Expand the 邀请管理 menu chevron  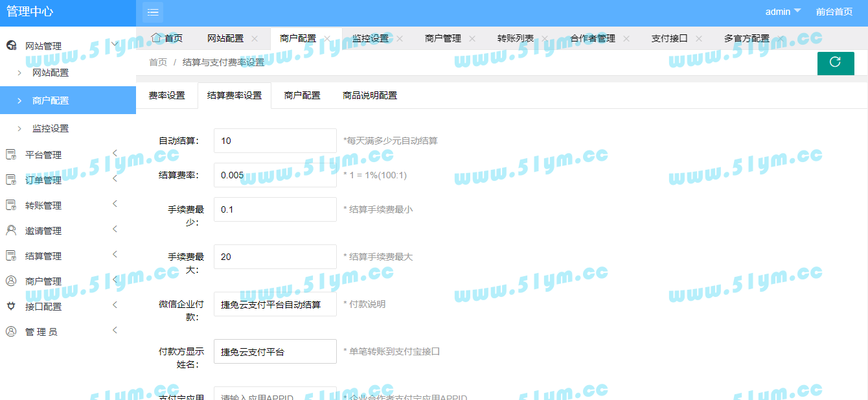coord(115,229)
